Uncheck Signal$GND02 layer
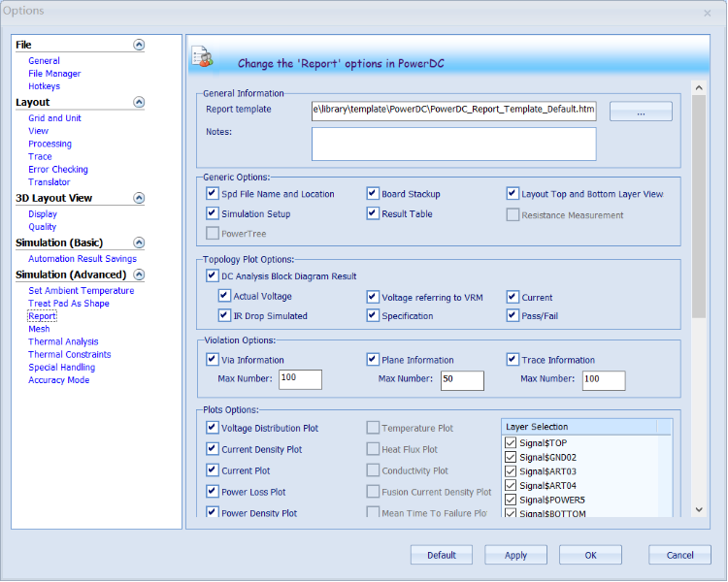Image resolution: width=728 pixels, height=582 pixels. pyautogui.click(x=511, y=457)
